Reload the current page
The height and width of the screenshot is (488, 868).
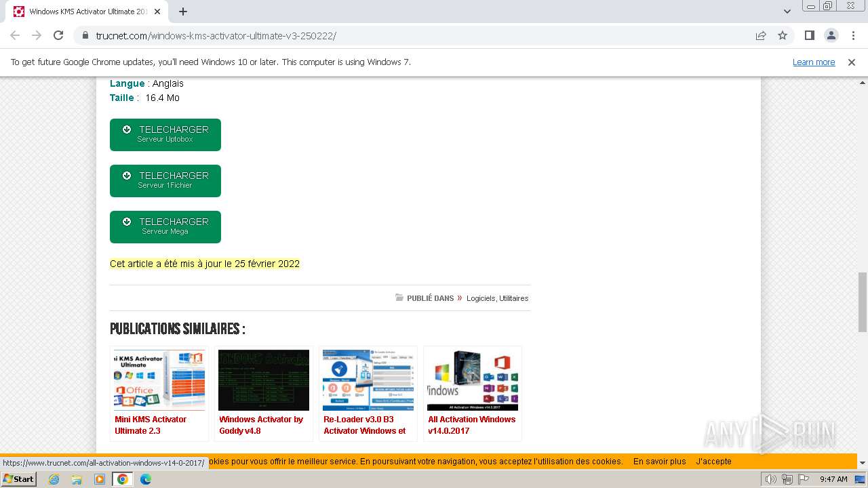[58, 35]
